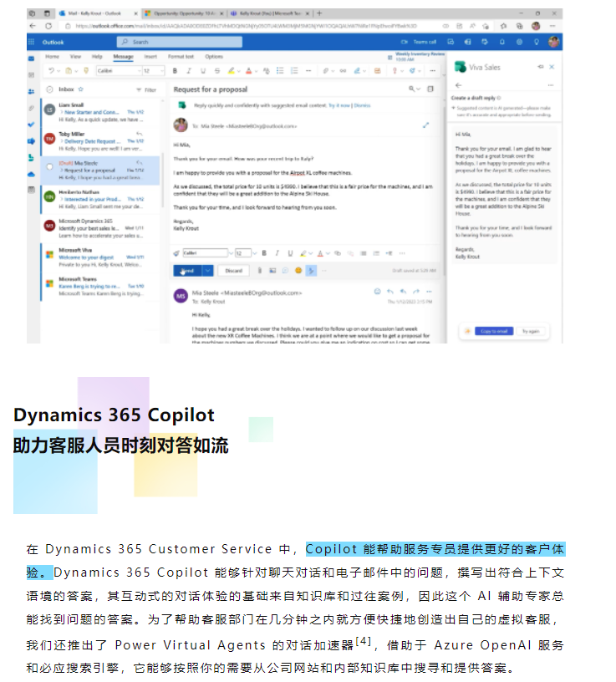Click browser back arrow
Viewport: 616px width, 682px height.
click(x=33, y=26)
